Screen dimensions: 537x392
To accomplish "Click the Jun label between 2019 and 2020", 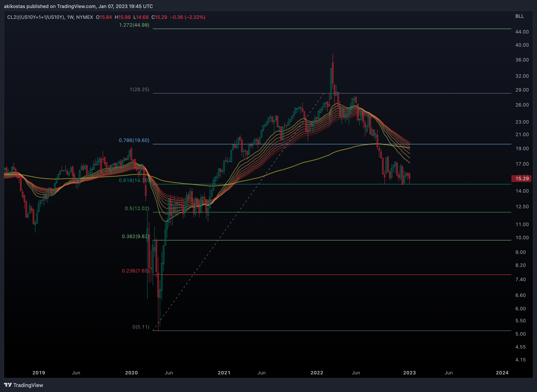I will (76, 373).
